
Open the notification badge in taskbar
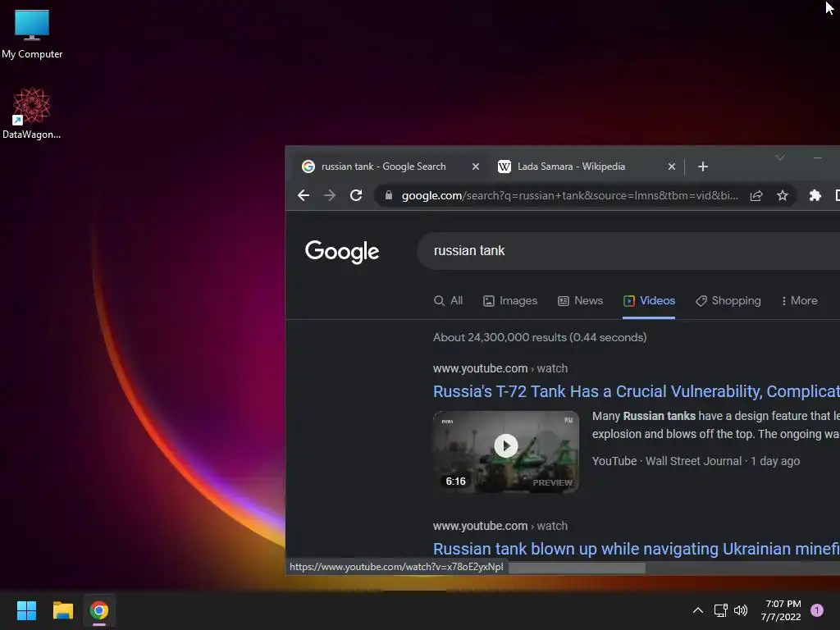pos(817,610)
